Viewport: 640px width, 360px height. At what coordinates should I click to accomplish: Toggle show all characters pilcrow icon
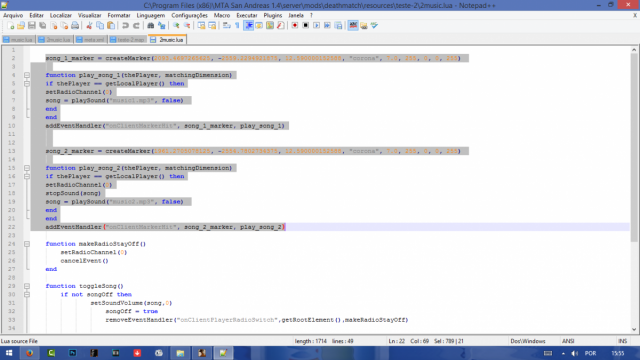pos(237,26)
